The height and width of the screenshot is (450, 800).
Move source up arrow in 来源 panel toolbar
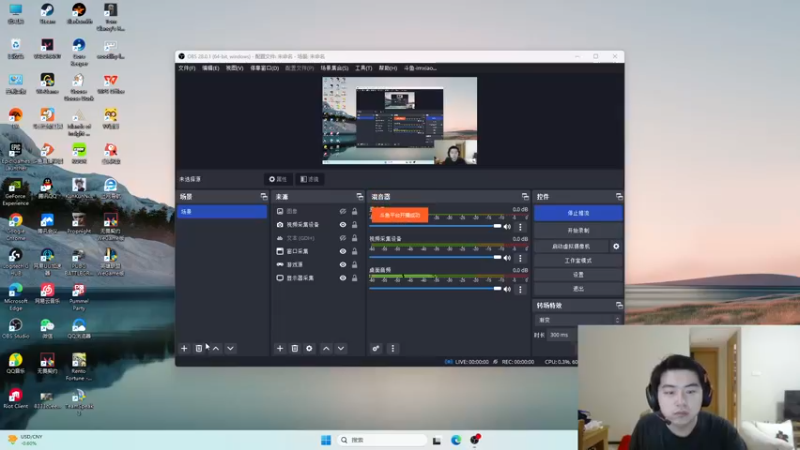click(x=326, y=348)
